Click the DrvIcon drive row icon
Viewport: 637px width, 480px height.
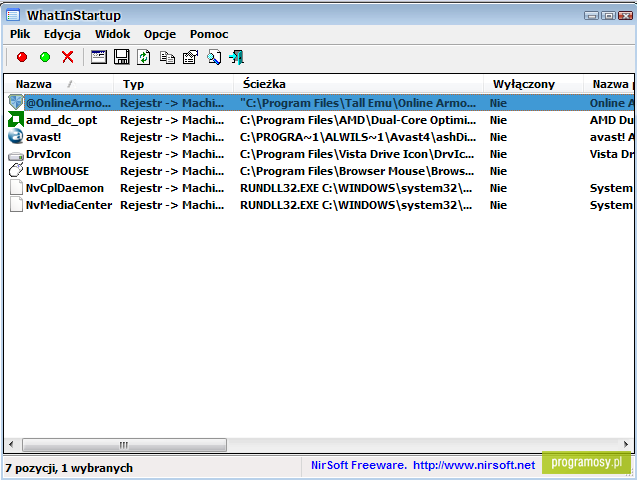click(16, 155)
